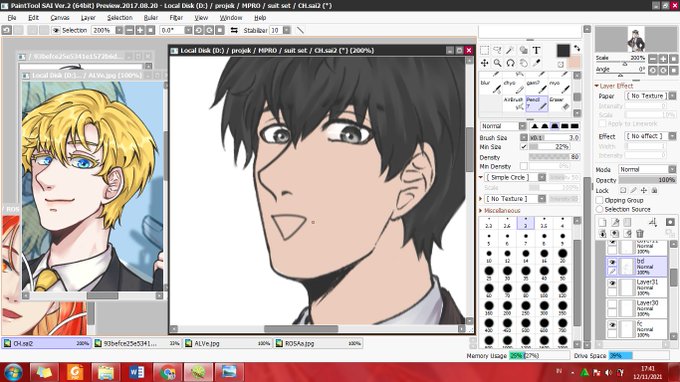Zoom in with the plus button beside 200%

pyautogui.click(x=140, y=30)
